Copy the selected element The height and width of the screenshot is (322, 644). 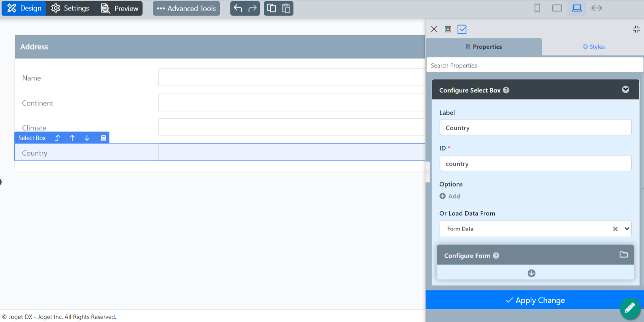pyautogui.click(x=271, y=8)
